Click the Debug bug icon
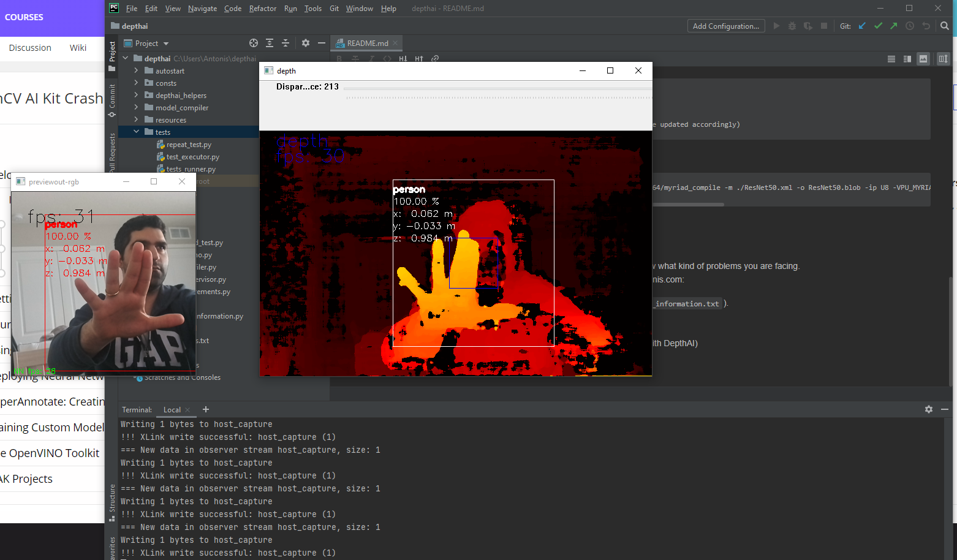Viewport: 957px width, 560px height. pyautogui.click(x=792, y=26)
